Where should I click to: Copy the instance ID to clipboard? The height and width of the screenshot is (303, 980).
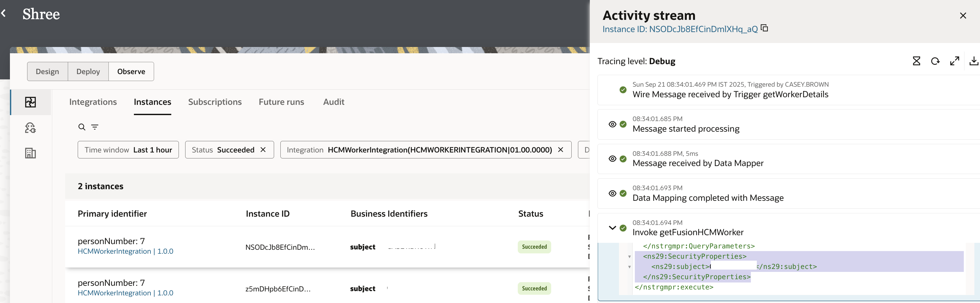coord(764,28)
